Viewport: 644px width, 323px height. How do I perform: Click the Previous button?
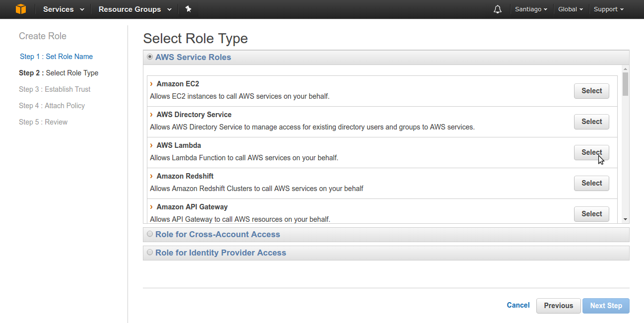[558, 306]
